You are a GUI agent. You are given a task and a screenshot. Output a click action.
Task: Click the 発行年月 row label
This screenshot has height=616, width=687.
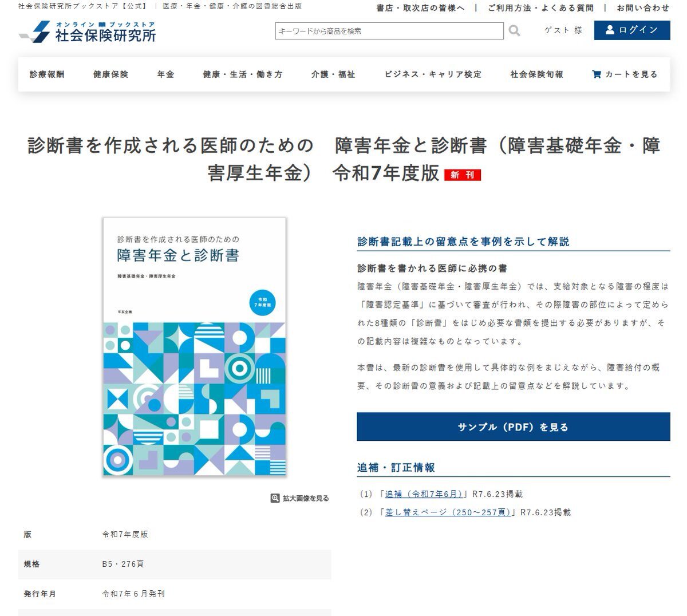click(40, 594)
